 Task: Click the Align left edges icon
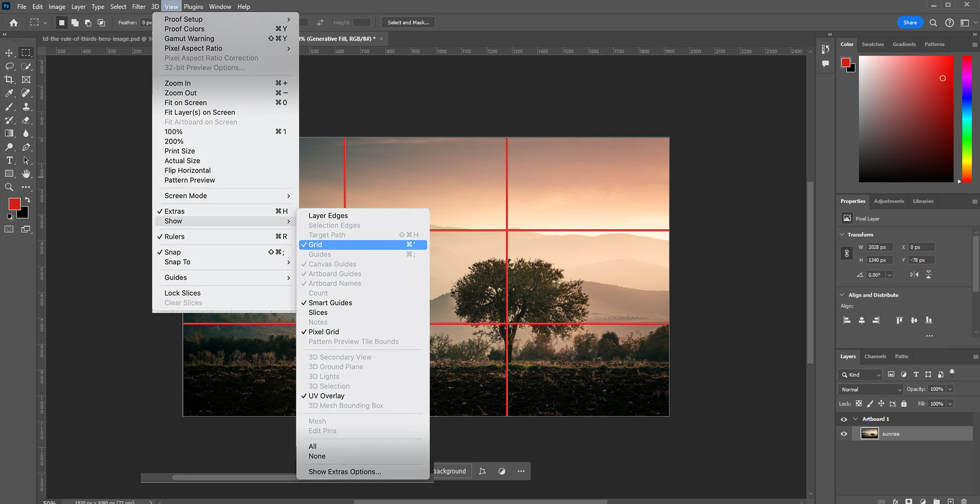coord(847,320)
